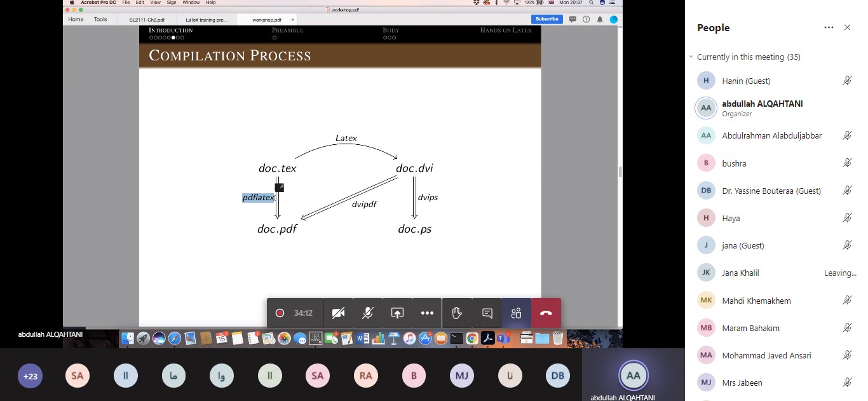Viewport: 868px width, 401px height.
Task: Show the meeting chat conversation
Action: pyautogui.click(x=487, y=313)
